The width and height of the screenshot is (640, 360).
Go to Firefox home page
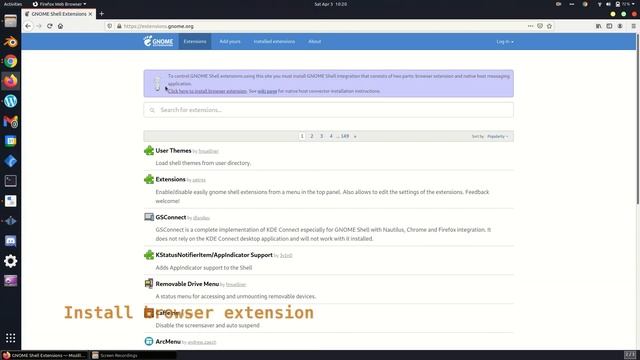point(60,26)
